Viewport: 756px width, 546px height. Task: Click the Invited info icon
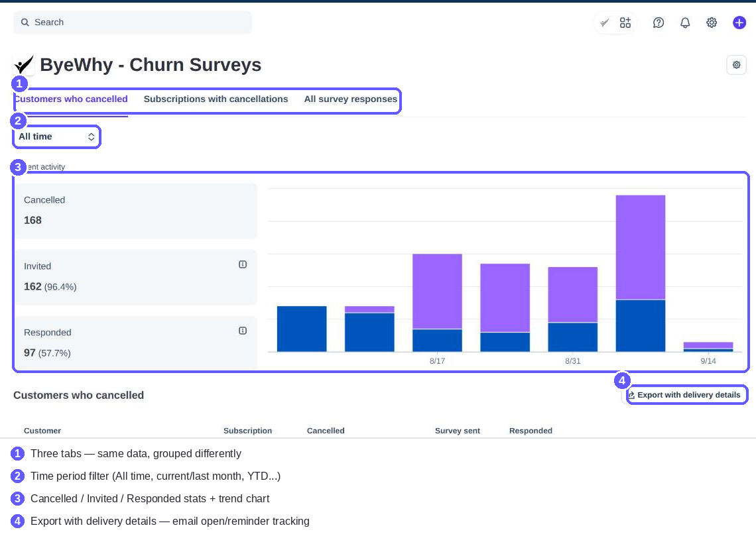(x=243, y=264)
